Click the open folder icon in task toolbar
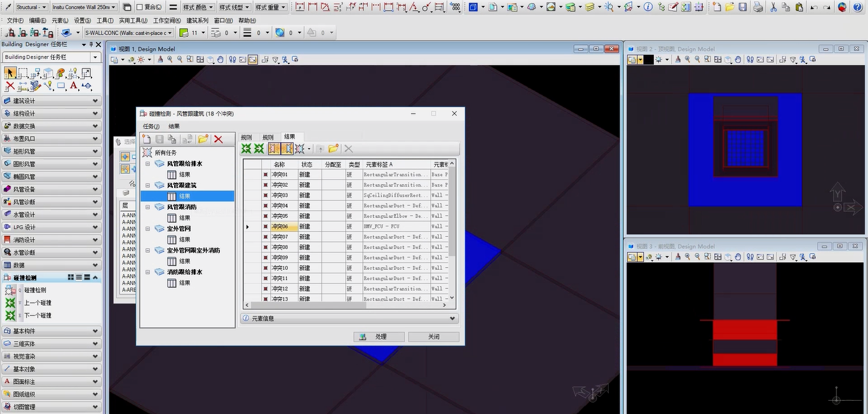Viewport: 868px width, 414px height. point(203,139)
